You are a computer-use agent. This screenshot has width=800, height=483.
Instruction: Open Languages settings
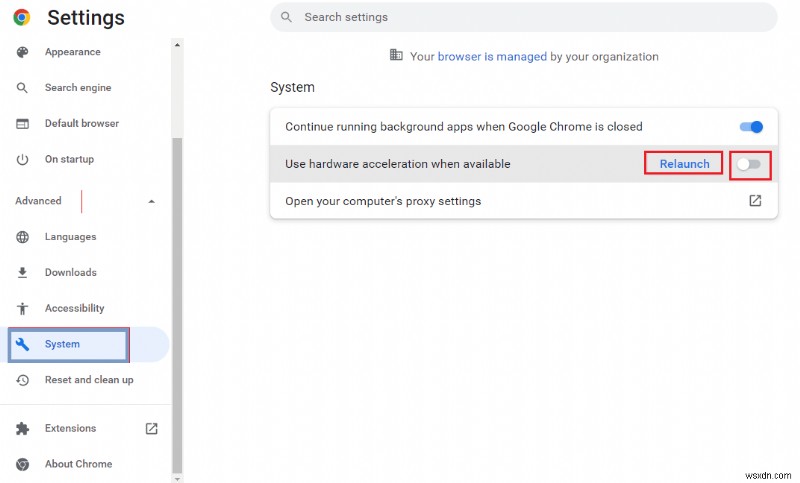[x=70, y=237]
